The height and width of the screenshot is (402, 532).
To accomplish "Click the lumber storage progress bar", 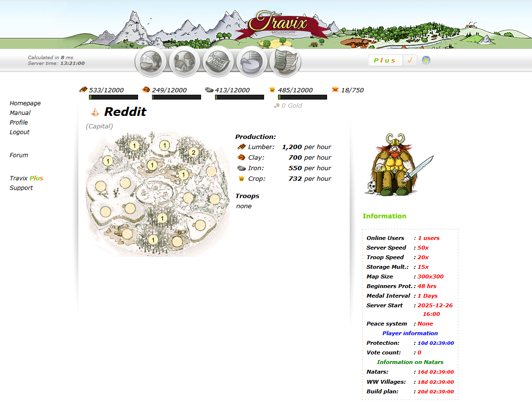I will pyautogui.click(x=114, y=97).
